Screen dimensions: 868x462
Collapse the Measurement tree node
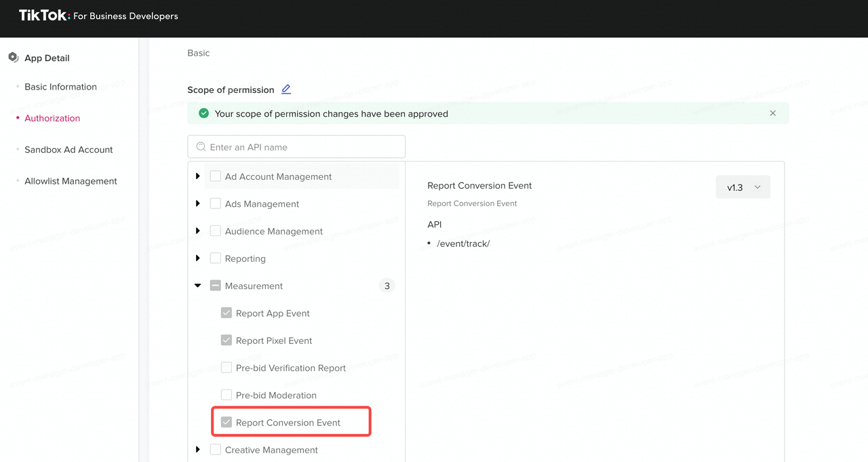pyautogui.click(x=198, y=286)
